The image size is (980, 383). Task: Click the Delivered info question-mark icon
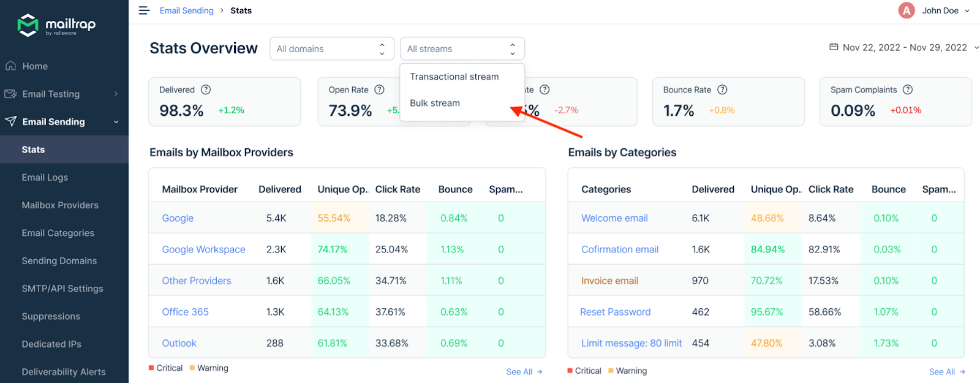[206, 89]
